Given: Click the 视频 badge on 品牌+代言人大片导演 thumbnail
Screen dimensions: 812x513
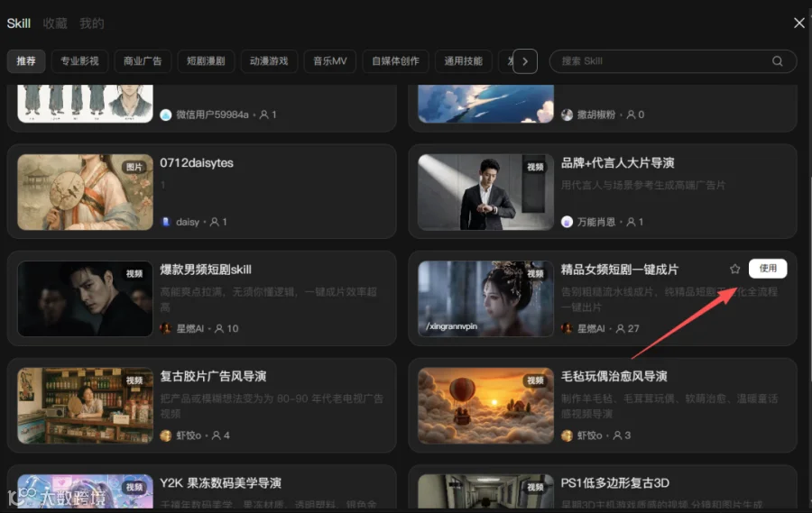Looking at the screenshot, I should (535, 167).
